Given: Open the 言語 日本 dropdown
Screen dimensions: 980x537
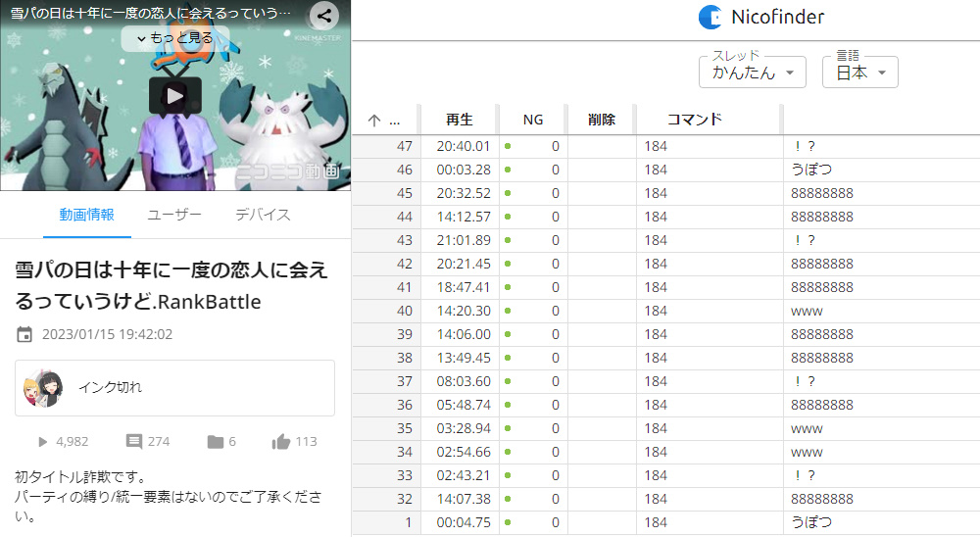Looking at the screenshot, I should pyautogui.click(x=859, y=73).
